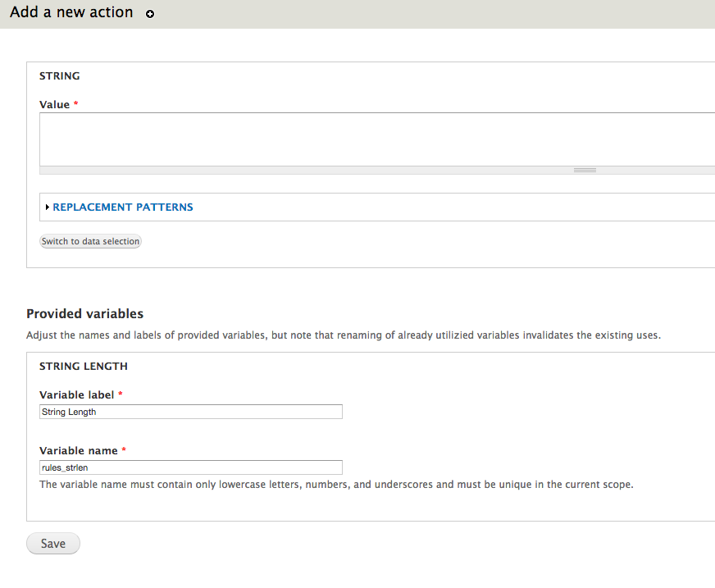The image size is (715, 588).
Task: Open the REPLACEMENT PATTERNS link
Action: click(121, 207)
